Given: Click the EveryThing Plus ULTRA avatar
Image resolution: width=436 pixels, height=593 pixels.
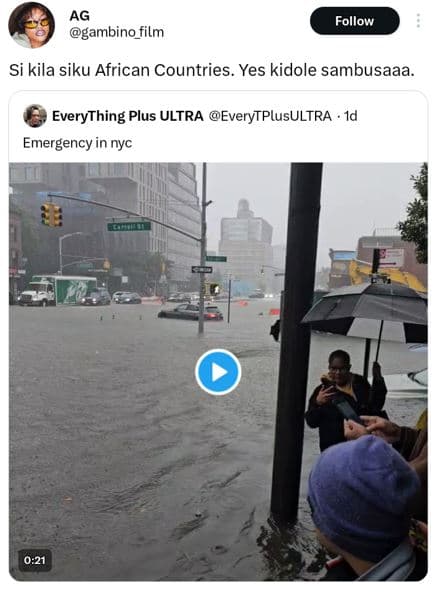Looking at the screenshot, I should tap(35, 116).
